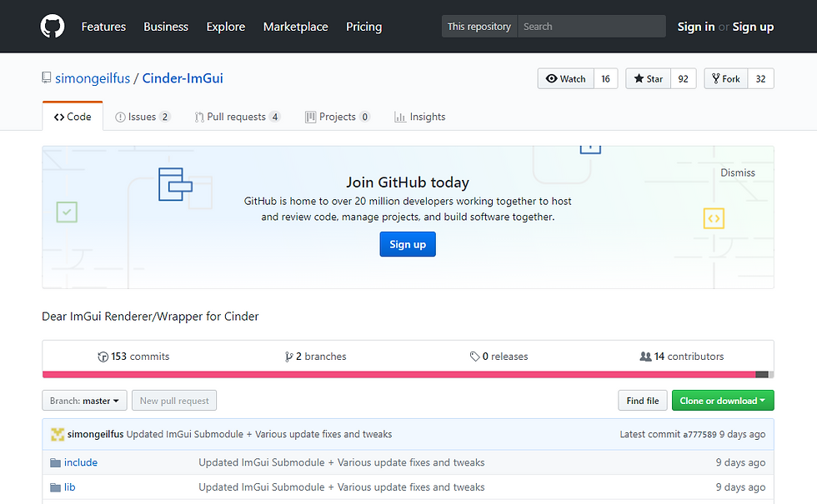Click the '9 days ago' in lib row
Viewport: 817px width, 504px height.
(740, 487)
